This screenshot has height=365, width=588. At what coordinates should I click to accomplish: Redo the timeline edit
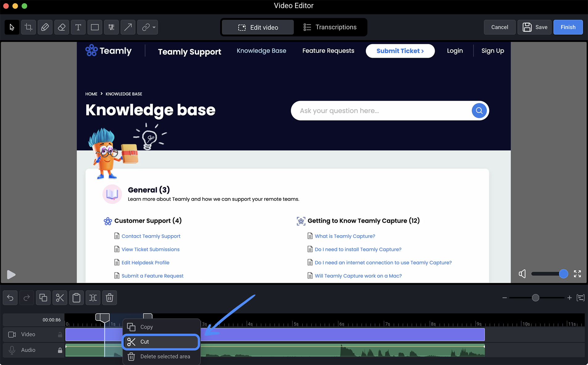tap(27, 298)
